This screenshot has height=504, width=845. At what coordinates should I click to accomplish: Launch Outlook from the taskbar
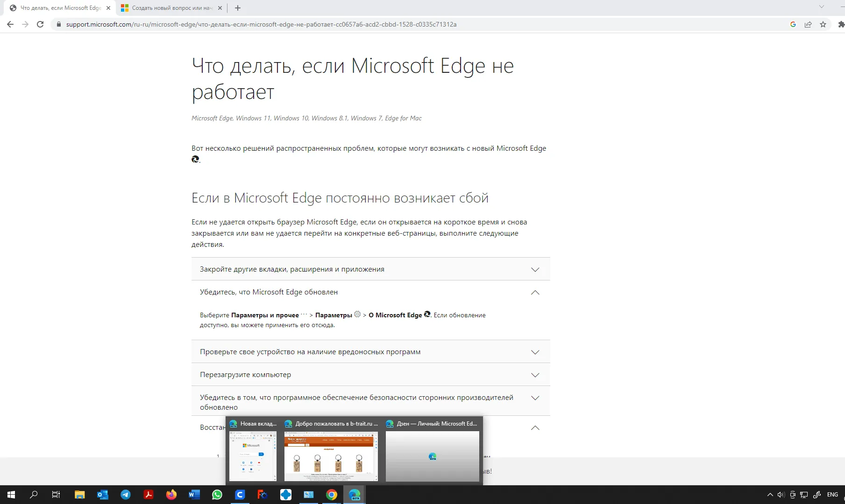(x=102, y=495)
